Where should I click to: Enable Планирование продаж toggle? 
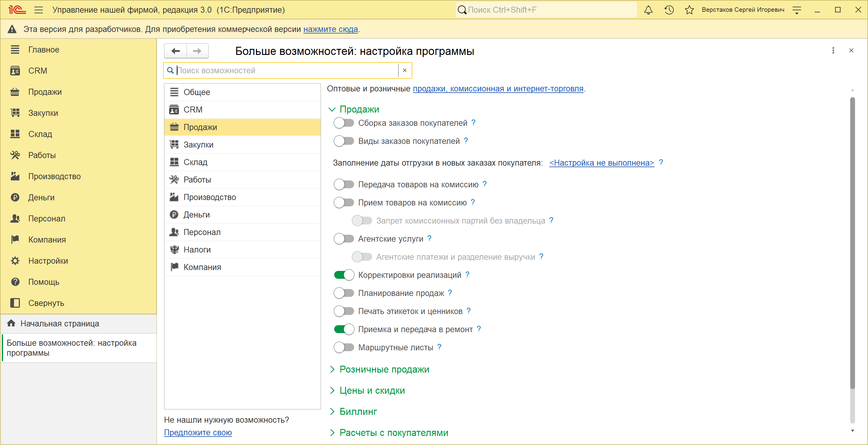(x=344, y=293)
